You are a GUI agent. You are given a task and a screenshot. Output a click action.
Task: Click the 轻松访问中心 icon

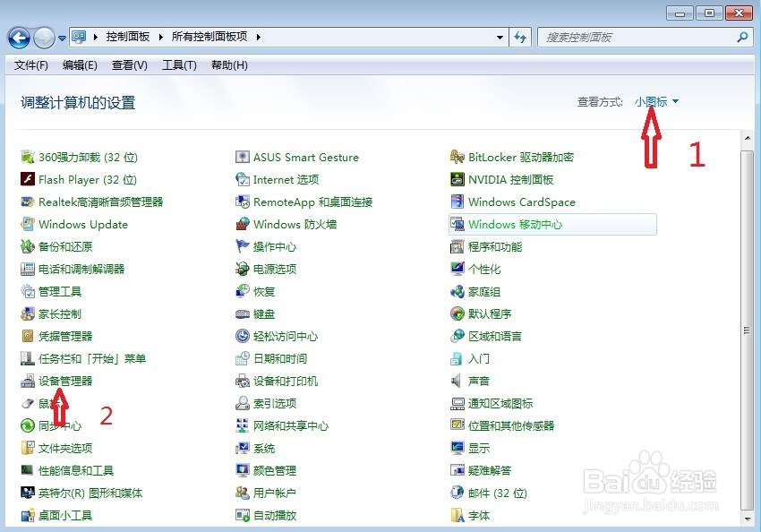tap(243, 336)
